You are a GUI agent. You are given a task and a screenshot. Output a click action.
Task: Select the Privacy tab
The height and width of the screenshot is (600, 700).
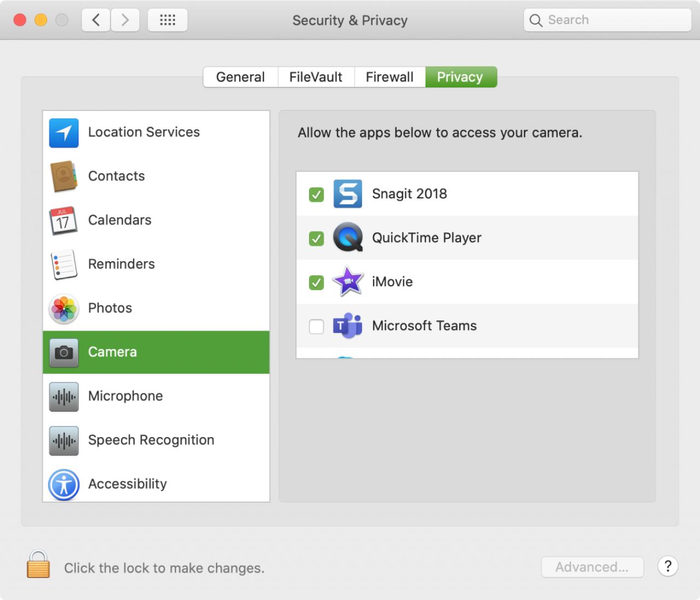461,77
